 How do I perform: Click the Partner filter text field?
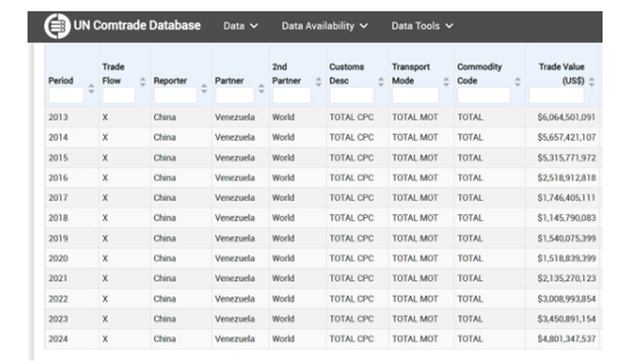[x=234, y=95]
